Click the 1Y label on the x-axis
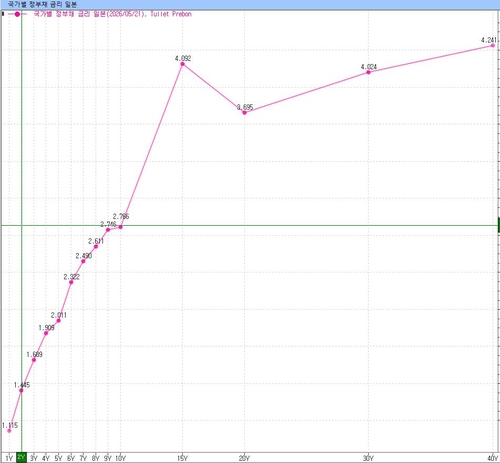 9,458
